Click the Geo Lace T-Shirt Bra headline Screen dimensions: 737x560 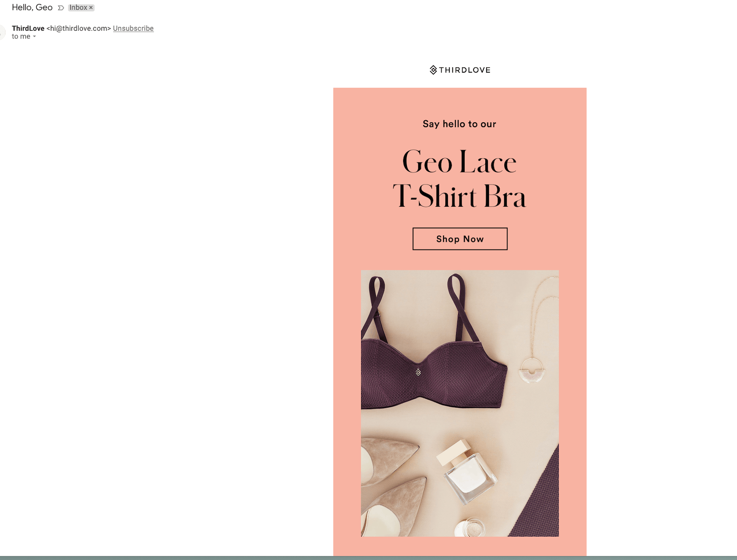pos(459,179)
